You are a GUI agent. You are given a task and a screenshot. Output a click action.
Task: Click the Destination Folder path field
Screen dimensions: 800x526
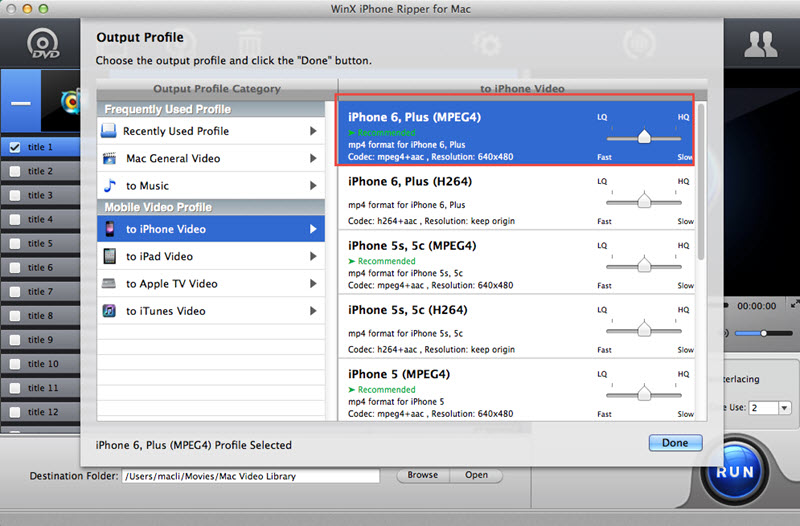pyautogui.click(x=251, y=476)
